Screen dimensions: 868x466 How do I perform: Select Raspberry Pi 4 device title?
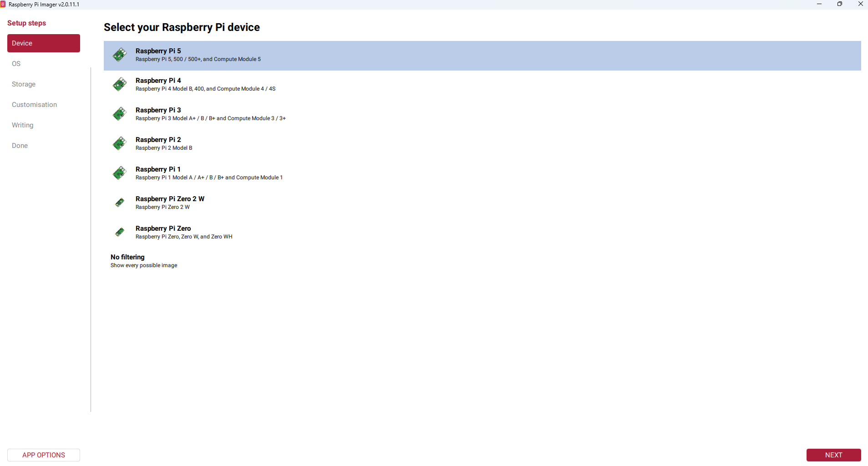(x=158, y=81)
